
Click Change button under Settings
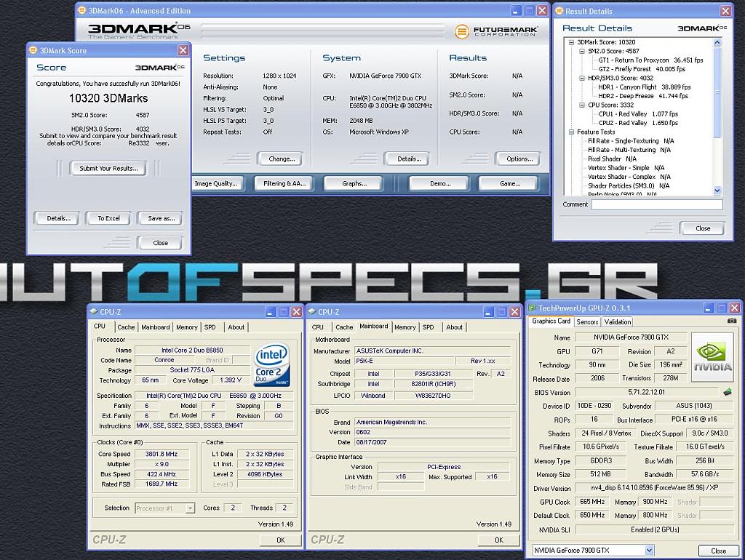click(x=282, y=159)
